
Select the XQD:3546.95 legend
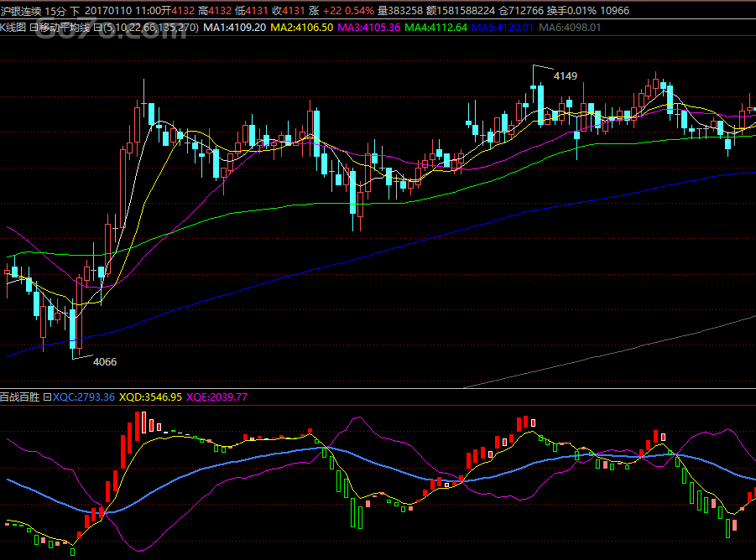(150, 397)
